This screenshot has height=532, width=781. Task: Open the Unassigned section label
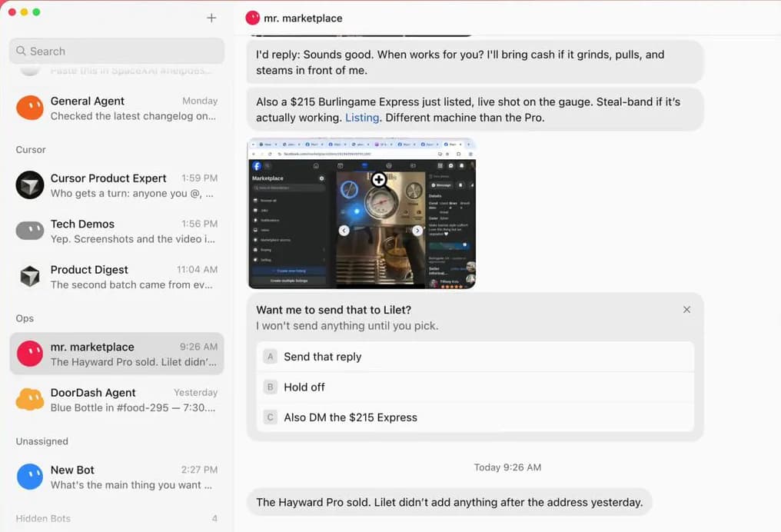tap(42, 441)
